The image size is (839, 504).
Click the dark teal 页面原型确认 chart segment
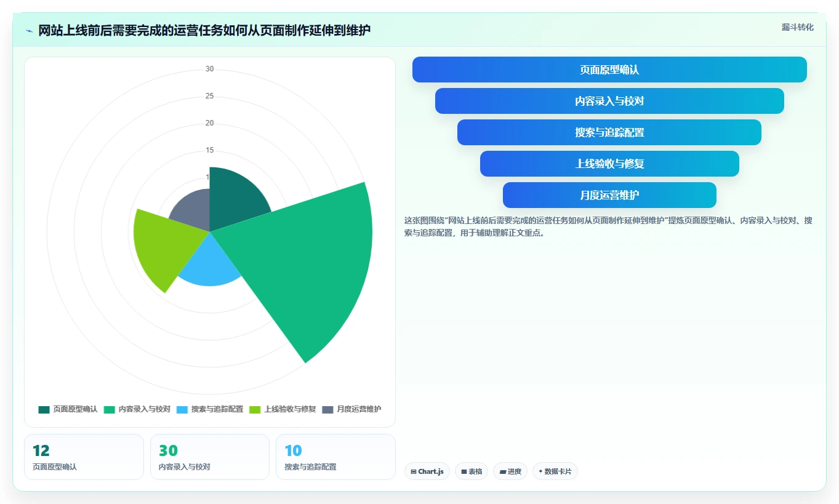click(x=234, y=200)
